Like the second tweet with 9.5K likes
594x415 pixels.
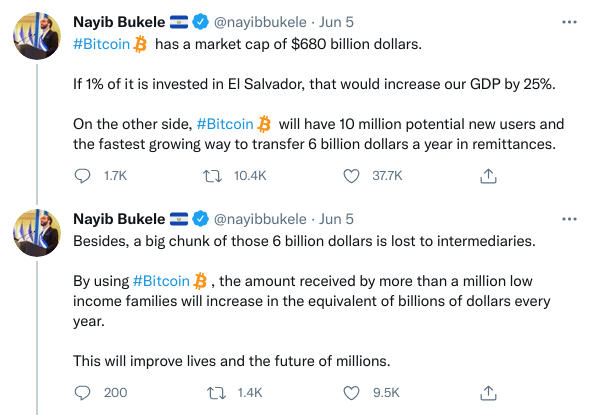tap(351, 393)
